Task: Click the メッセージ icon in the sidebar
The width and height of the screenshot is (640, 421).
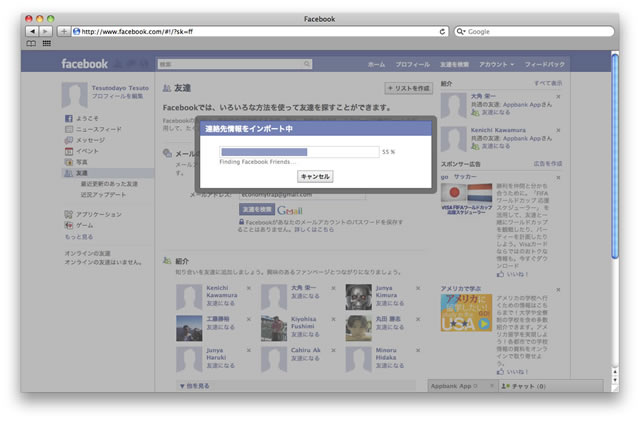Action: 69,140
